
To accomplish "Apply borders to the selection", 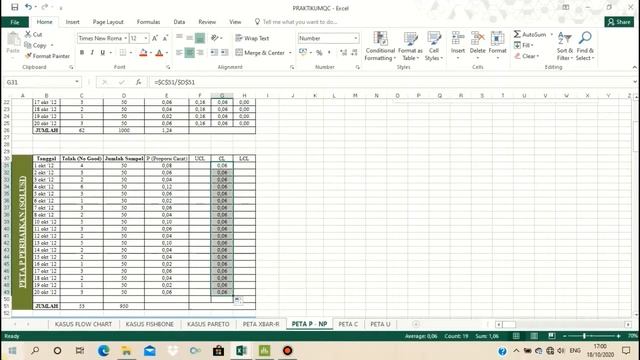I will 123,53.
